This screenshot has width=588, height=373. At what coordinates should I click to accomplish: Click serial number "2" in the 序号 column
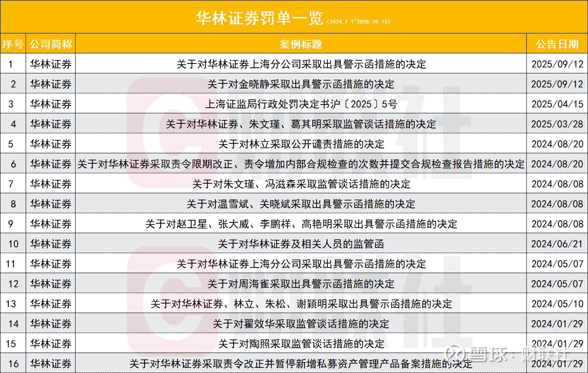(13, 84)
